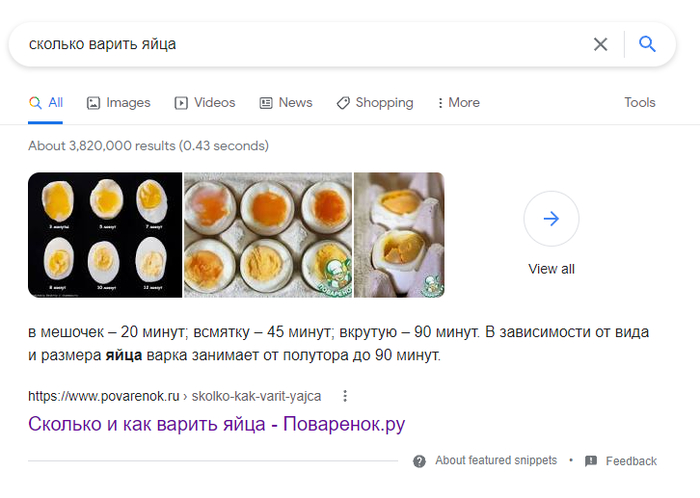
Task: Click the Feedback link
Action: 631,461
